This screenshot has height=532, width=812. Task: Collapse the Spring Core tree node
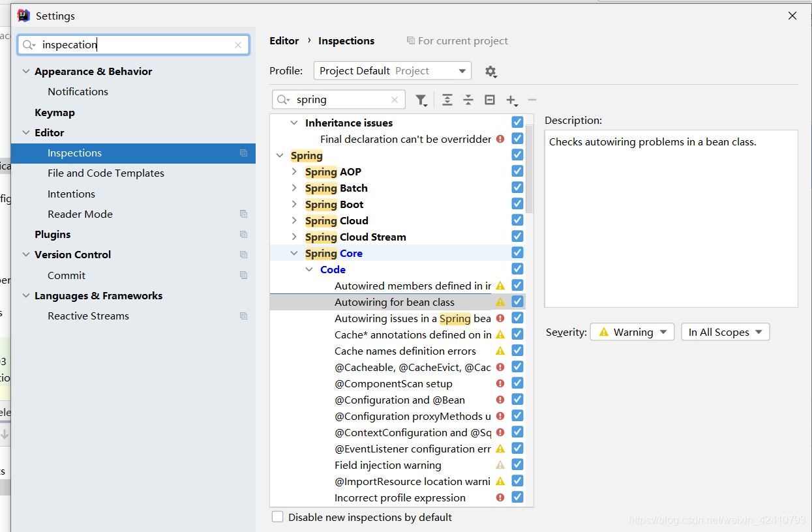(294, 253)
